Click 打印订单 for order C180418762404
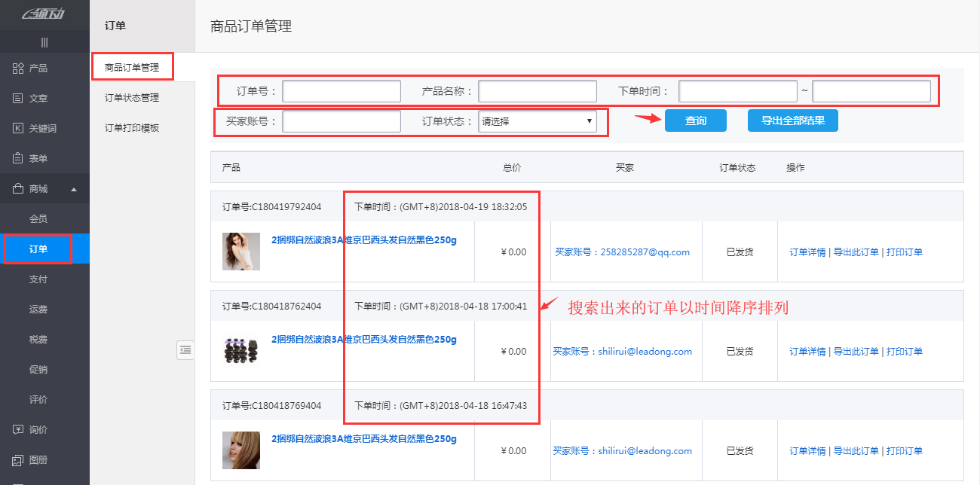Screen dimensions: 980x485 904,352
